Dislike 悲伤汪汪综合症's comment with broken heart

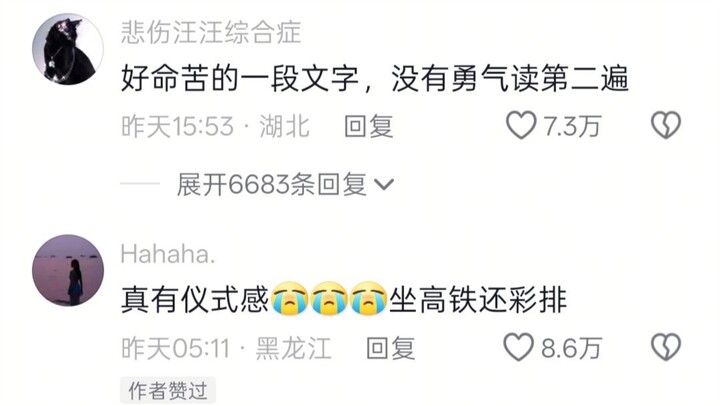(x=666, y=125)
